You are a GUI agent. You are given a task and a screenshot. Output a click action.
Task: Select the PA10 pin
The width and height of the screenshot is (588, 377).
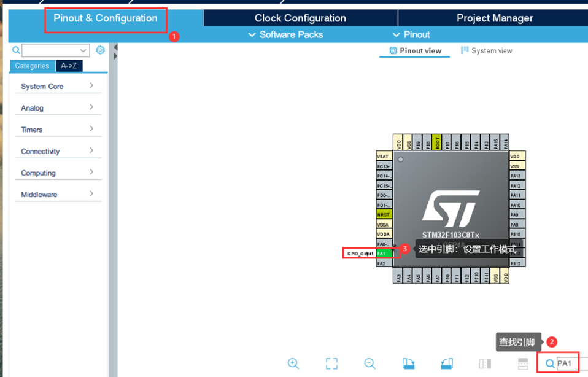(x=517, y=205)
